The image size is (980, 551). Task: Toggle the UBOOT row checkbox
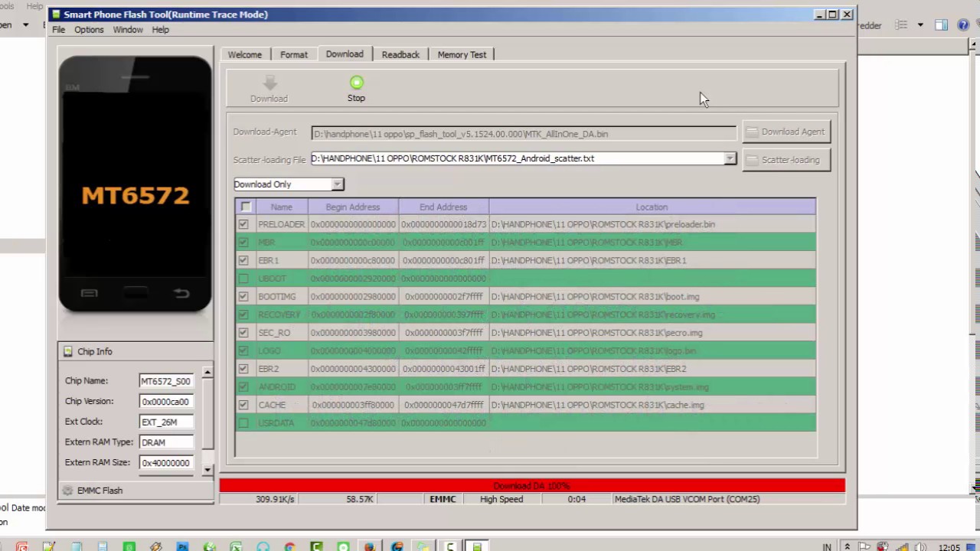click(x=243, y=279)
